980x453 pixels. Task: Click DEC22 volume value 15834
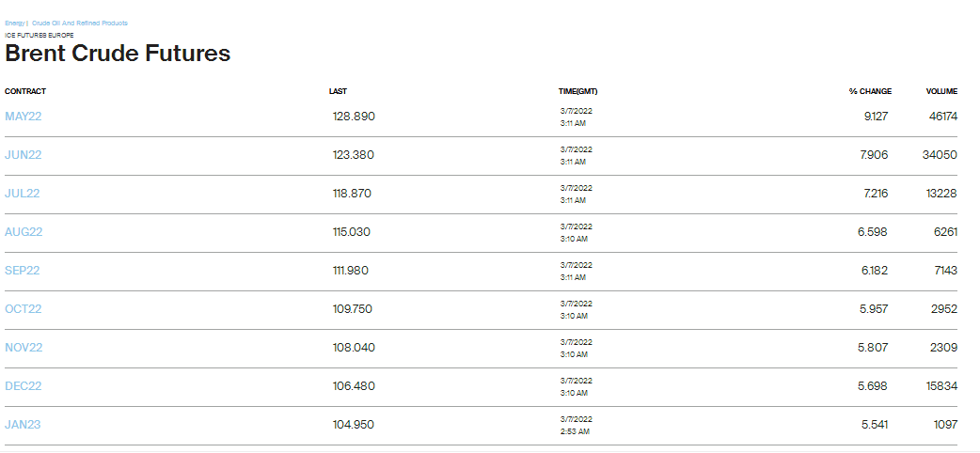(x=940, y=386)
